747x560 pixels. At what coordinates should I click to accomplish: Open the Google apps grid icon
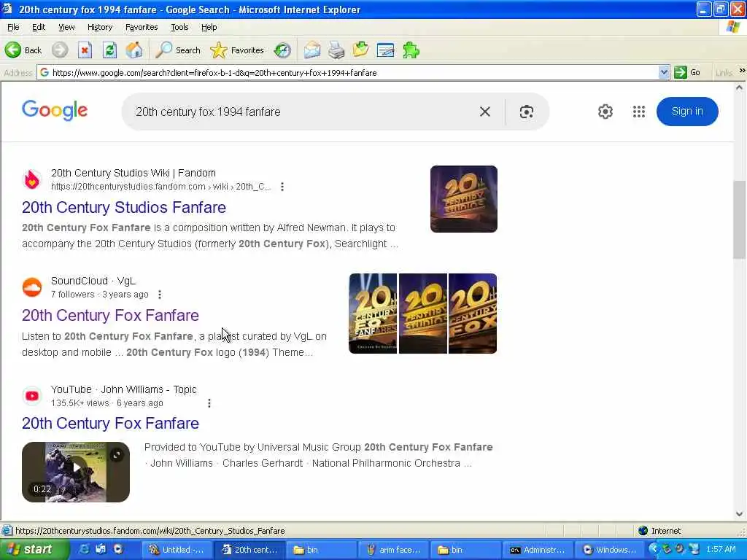click(x=639, y=112)
